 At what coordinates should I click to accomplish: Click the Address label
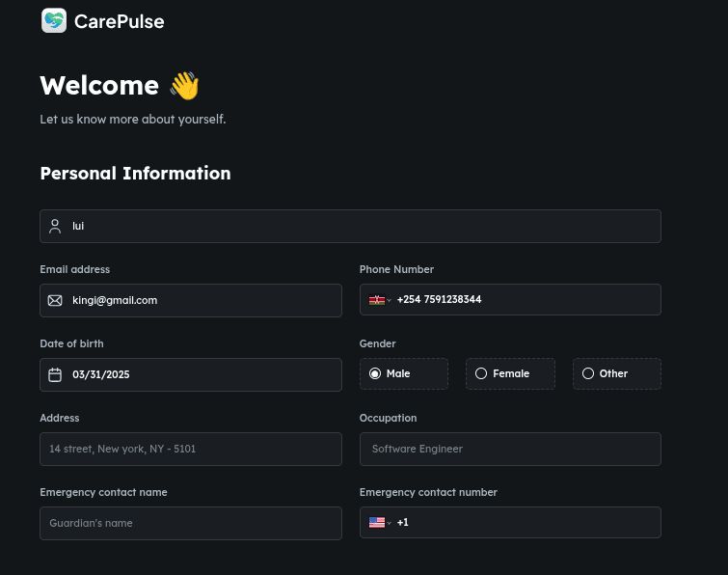pyautogui.click(x=60, y=418)
